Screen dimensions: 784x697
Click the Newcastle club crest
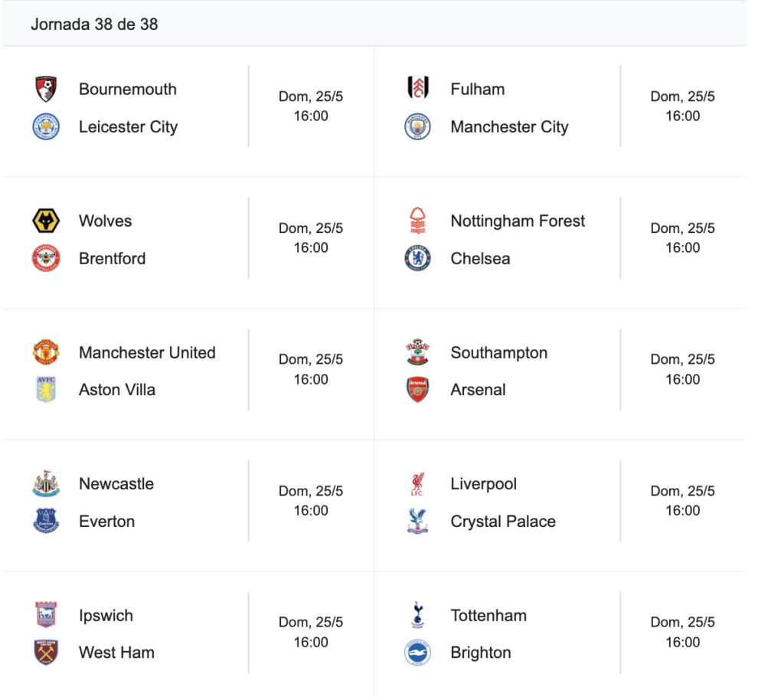(46, 484)
